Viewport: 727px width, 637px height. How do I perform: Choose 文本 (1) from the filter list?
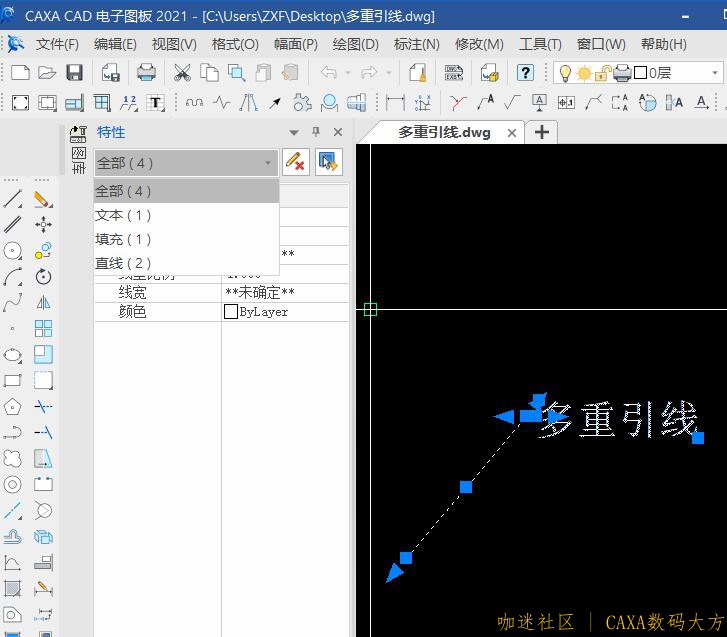123,215
